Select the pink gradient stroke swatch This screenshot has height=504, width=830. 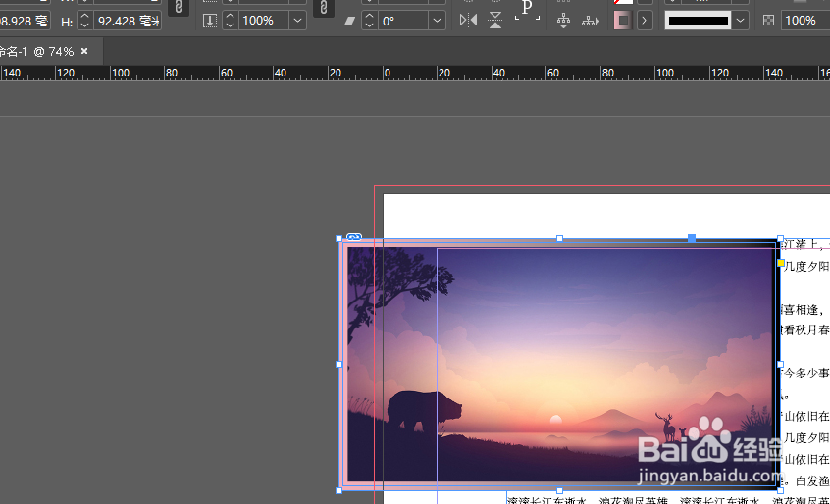(622, 21)
